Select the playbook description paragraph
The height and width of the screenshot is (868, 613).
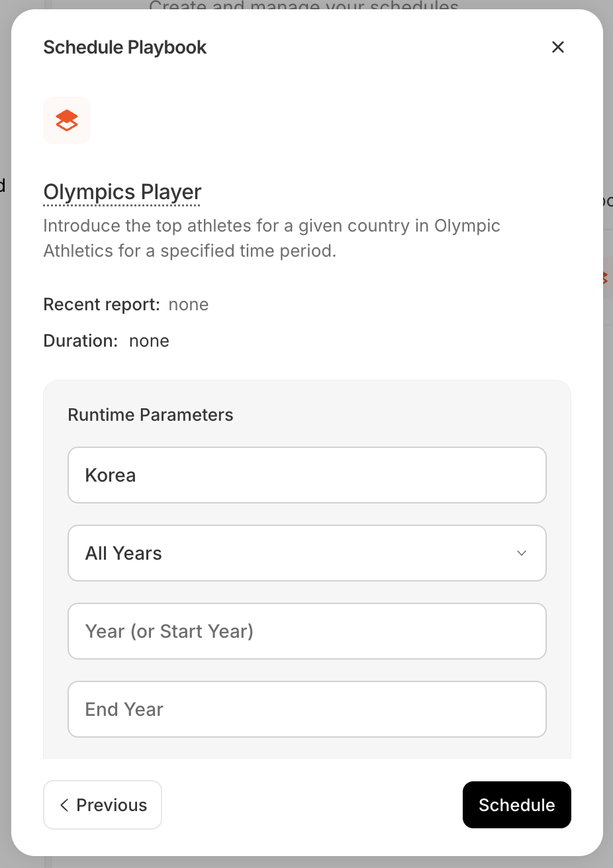pyautogui.click(x=272, y=238)
